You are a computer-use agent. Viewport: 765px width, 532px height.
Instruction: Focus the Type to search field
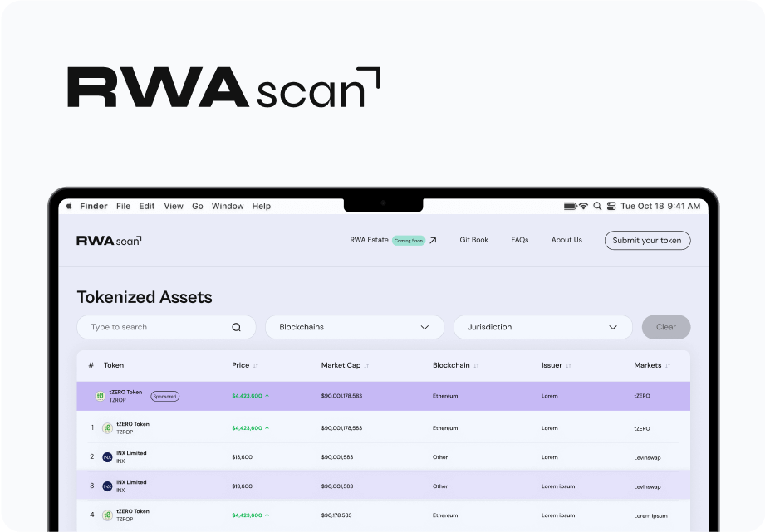click(166, 327)
